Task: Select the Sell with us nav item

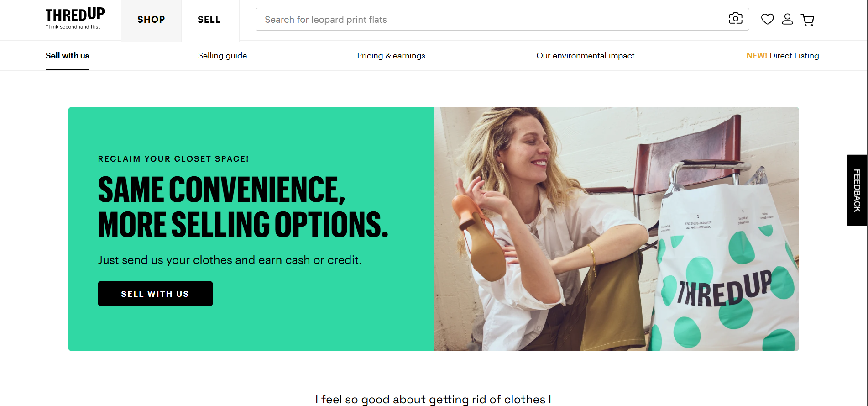Action: [x=67, y=55]
